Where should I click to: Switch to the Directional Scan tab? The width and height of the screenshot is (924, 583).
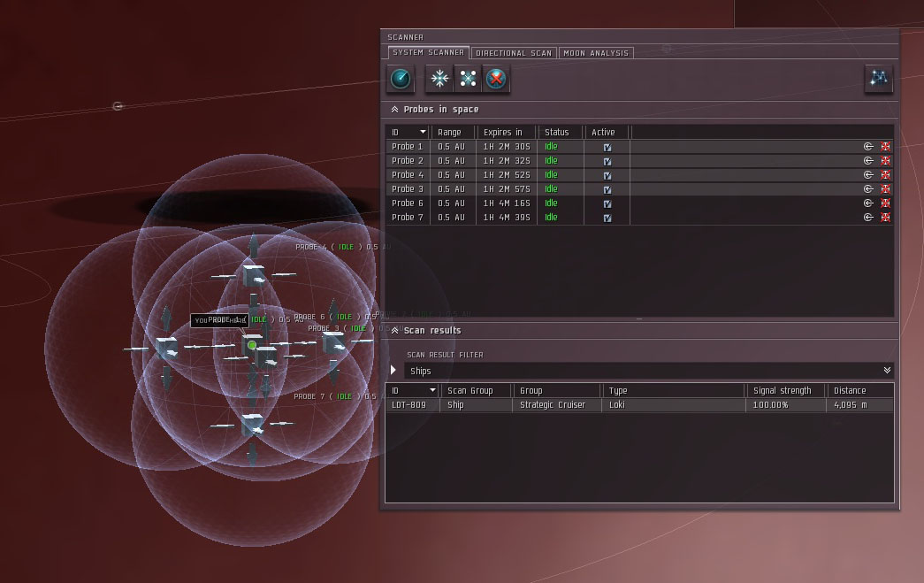click(514, 53)
